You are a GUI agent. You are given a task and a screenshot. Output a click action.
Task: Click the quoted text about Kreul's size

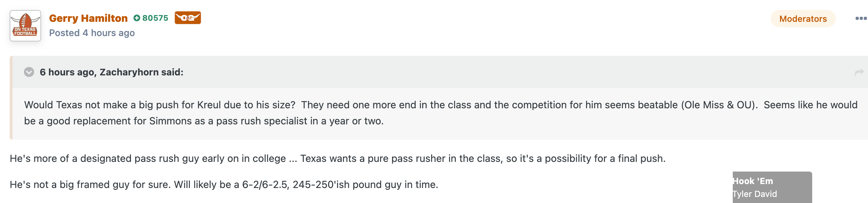(441, 113)
